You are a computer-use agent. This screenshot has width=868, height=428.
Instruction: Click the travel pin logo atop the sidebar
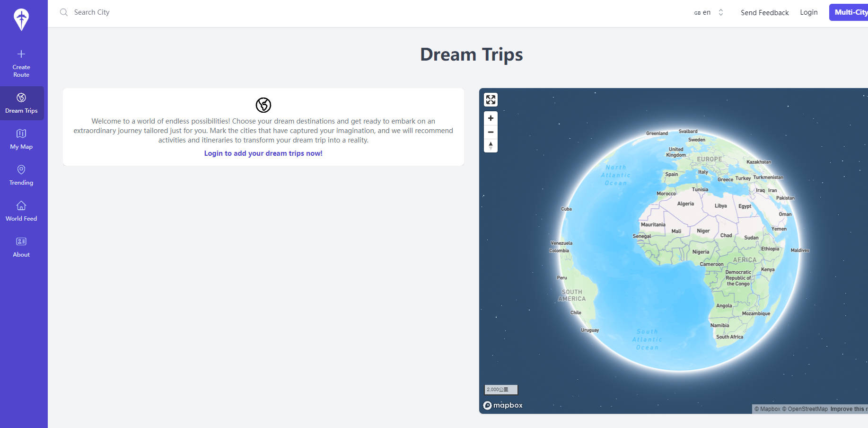point(21,19)
